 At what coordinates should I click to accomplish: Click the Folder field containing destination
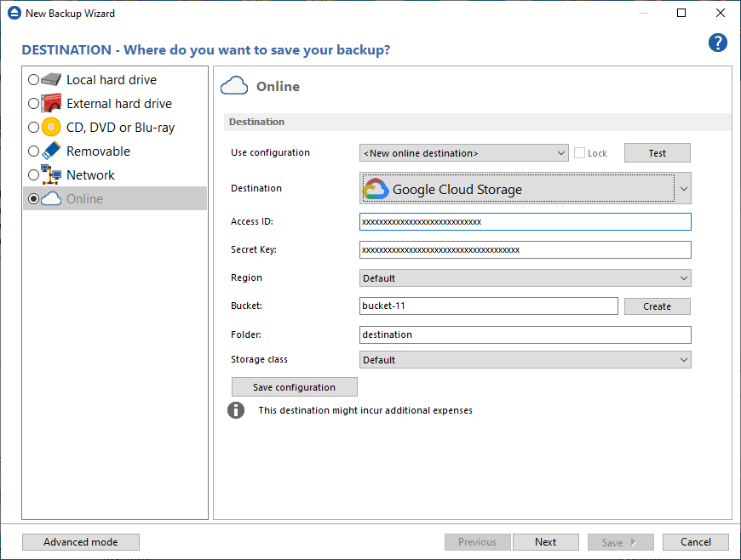525,334
